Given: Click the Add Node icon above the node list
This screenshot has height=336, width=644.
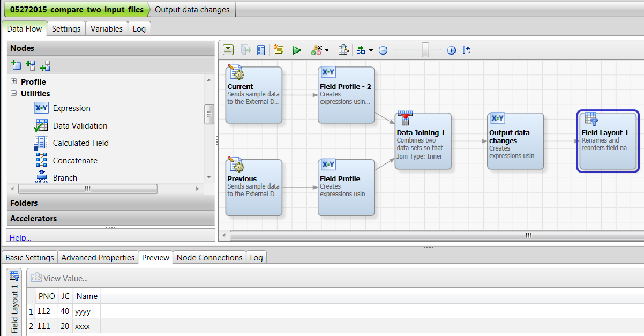Looking at the screenshot, I should [16, 65].
